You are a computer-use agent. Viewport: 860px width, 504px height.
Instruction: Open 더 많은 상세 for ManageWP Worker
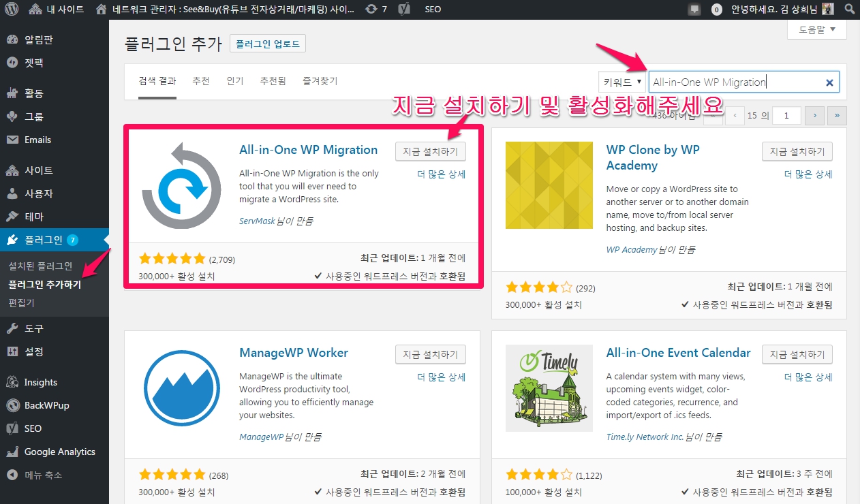pos(441,377)
